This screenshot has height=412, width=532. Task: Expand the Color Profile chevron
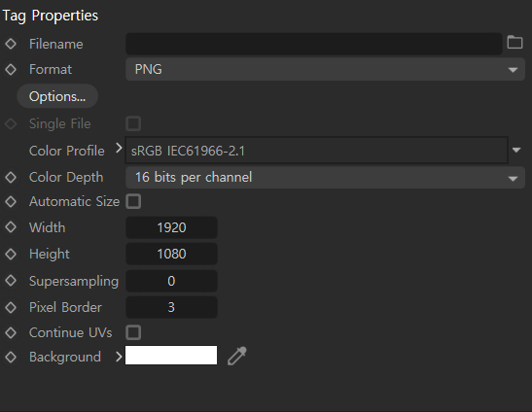coord(119,149)
